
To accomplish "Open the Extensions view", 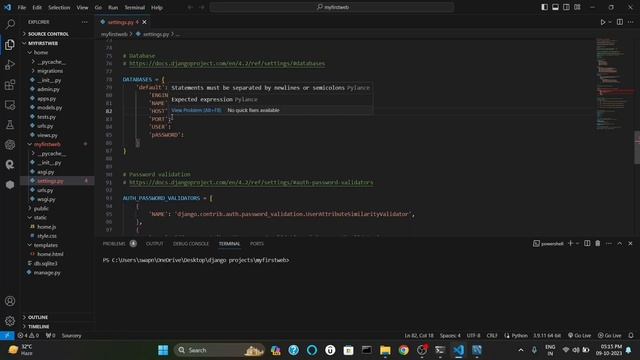I will click(x=10, y=84).
